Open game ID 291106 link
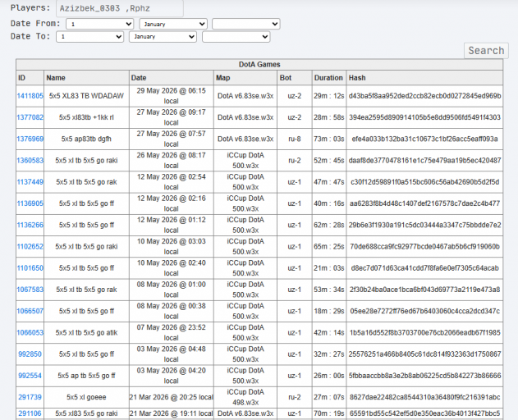Image resolution: width=518 pixels, height=420 pixels. point(30,413)
